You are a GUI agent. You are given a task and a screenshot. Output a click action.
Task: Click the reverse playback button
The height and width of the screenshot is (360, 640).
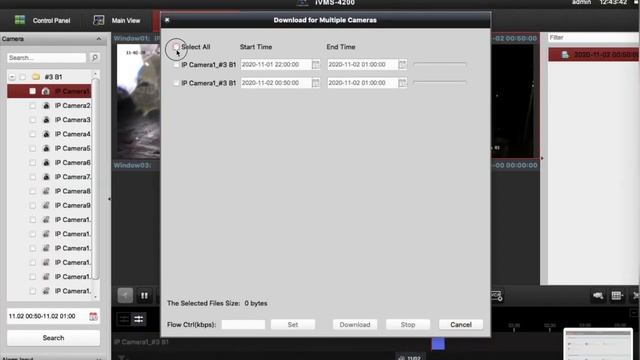125,296
